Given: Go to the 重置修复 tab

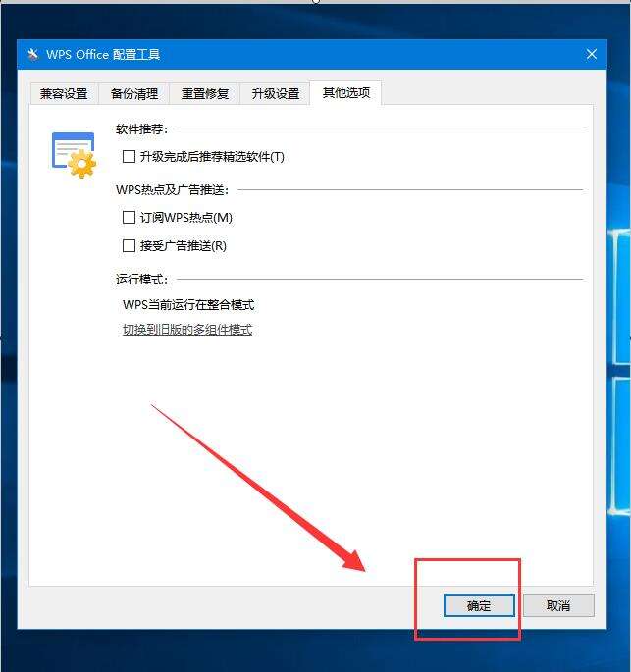Looking at the screenshot, I should (x=205, y=93).
